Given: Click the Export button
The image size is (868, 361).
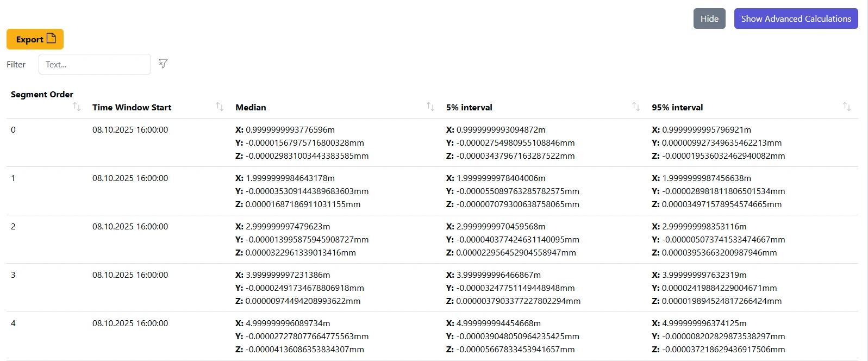Looking at the screenshot, I should 35,39.
